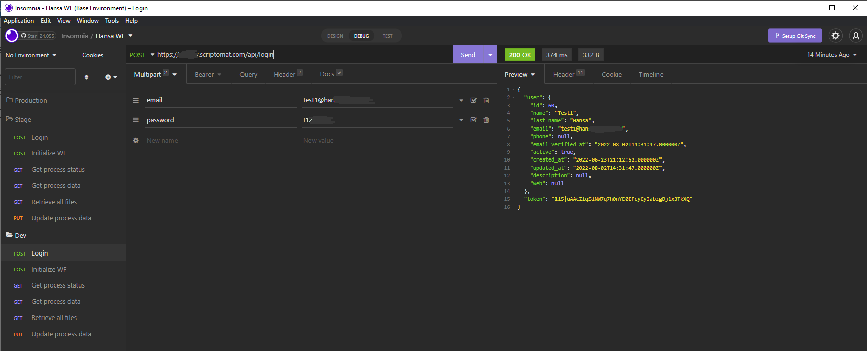
Task: Click the Send button
Action: [x=468, y=55]
